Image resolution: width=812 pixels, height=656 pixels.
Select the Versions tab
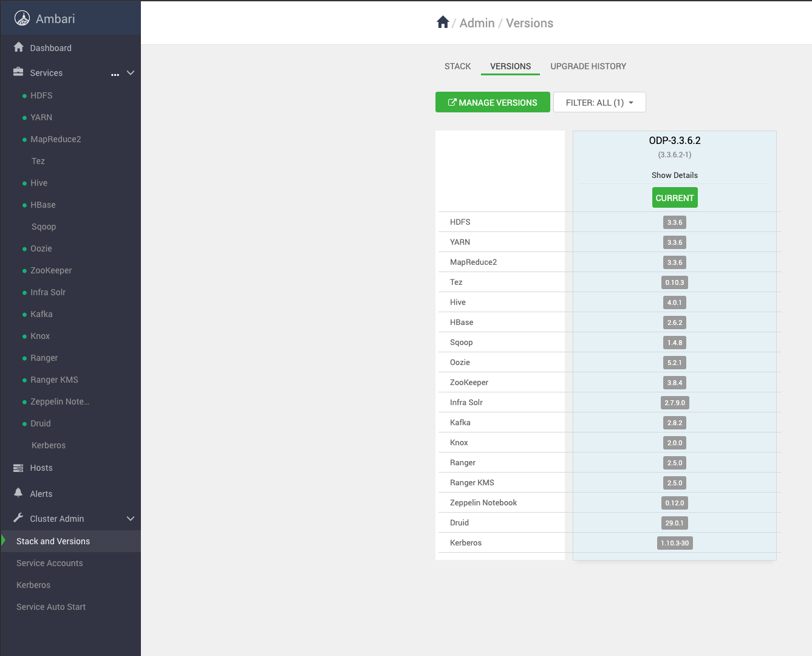pyautogui.click(x=510, y=66)
